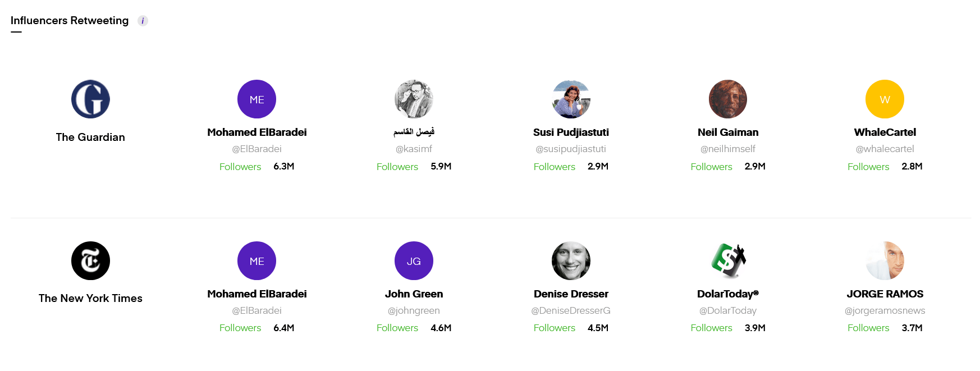Click The Guardian logo icon
This screenshot has width=980, height=371.
[90, 99]
